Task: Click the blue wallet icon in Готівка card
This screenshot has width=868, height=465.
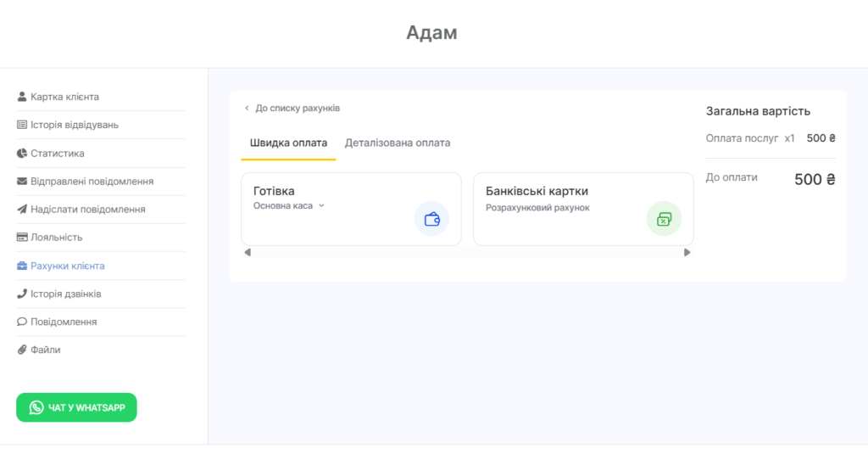Action: (x=431, y=219)
